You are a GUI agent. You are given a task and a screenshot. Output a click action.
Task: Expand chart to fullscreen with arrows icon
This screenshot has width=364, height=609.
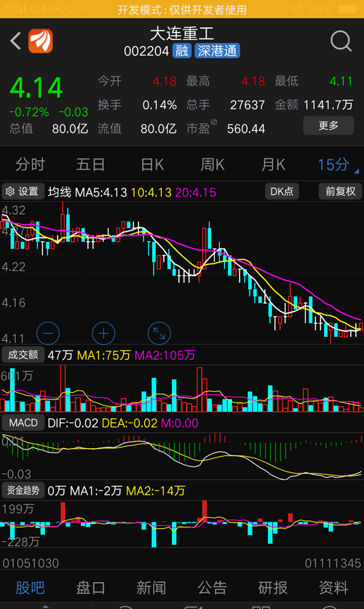tap(159, 333)
